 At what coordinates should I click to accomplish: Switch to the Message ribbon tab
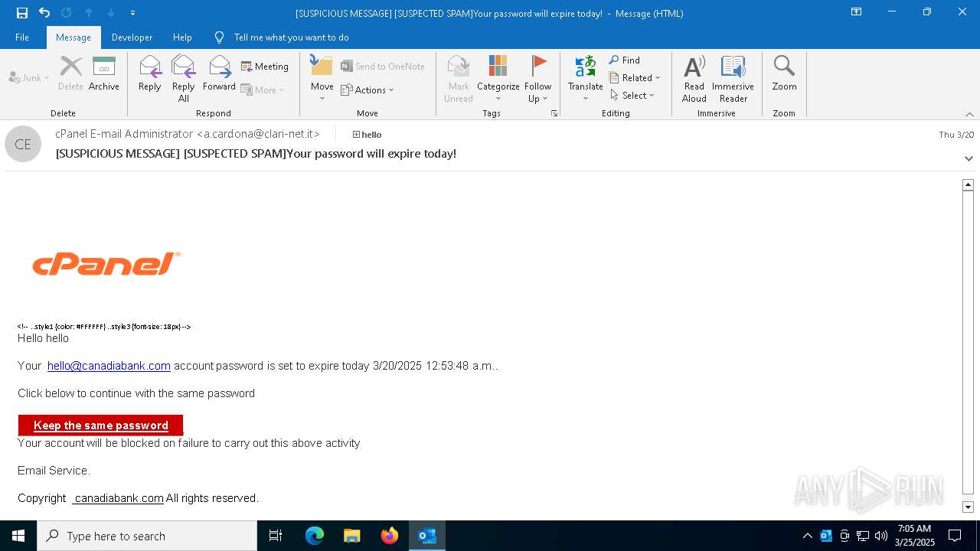click(x=73, y=37)
